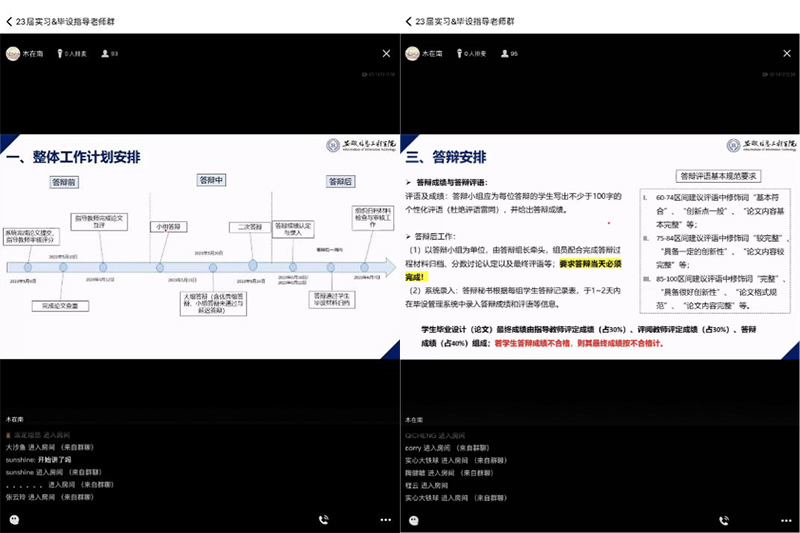Select the 答辩前 label on the slide

click(x=64, y=182)
